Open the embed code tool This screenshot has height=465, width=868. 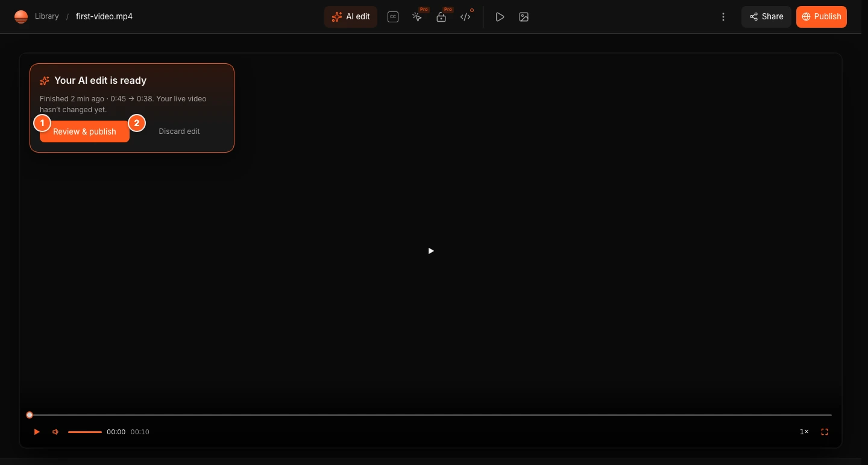click(x=465, y=17)
